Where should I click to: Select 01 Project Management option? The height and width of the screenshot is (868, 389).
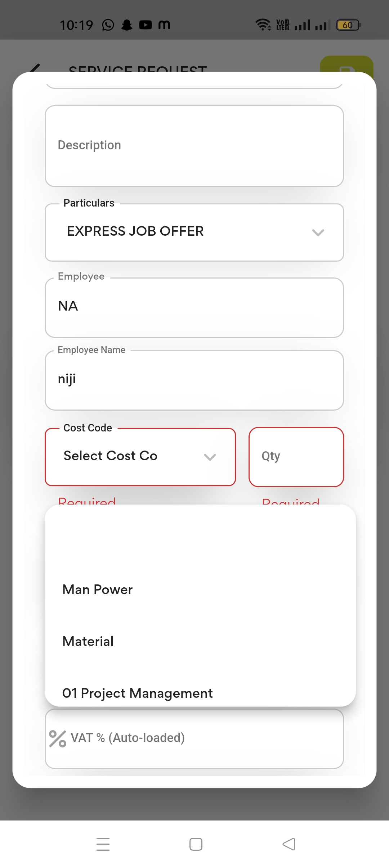(x=138, y=693)
